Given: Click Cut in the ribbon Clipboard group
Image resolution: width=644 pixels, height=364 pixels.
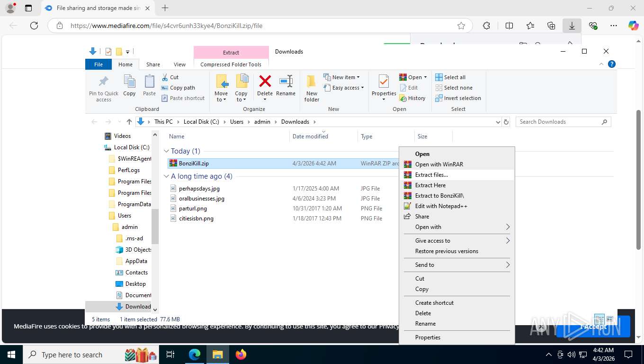Looking at the screenshot, I should (170, 77).
